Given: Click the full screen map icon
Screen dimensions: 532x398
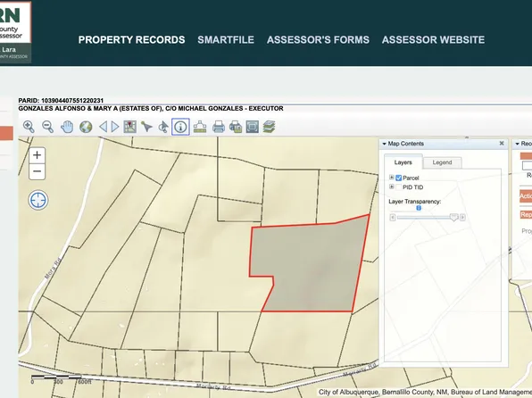Looking at the screenshot, I should pyautogui.click(x=252, y=127).
